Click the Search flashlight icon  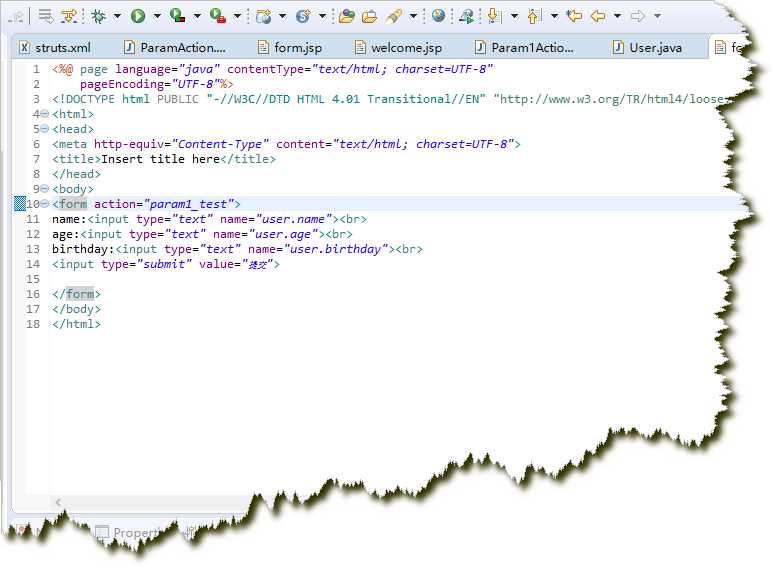point(394,16)
